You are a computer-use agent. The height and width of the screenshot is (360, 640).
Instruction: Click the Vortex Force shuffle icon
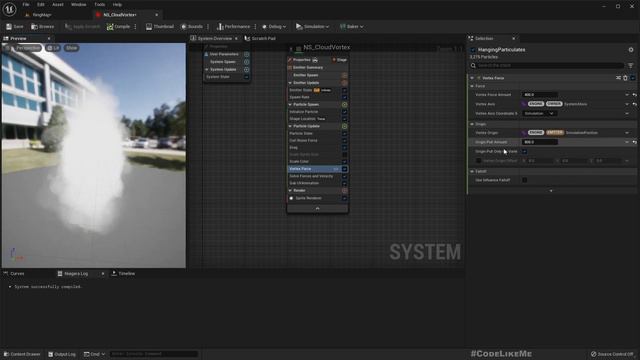pos(618,78)
